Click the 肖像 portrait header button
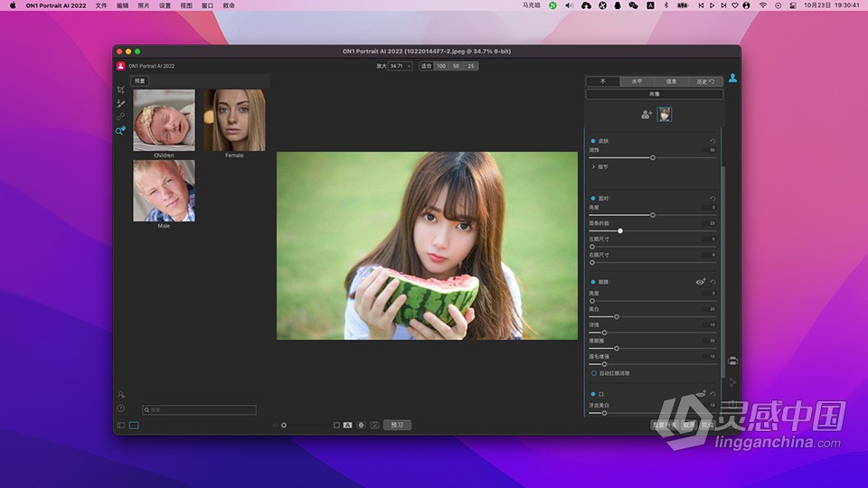868x488 pixels. (x=655, y=94)
